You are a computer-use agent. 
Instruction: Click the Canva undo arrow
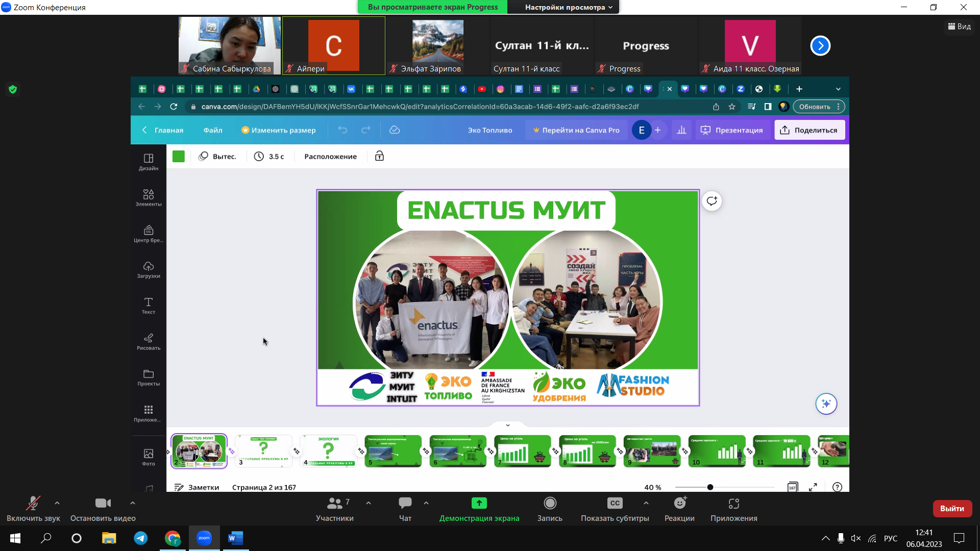[342, 130]
